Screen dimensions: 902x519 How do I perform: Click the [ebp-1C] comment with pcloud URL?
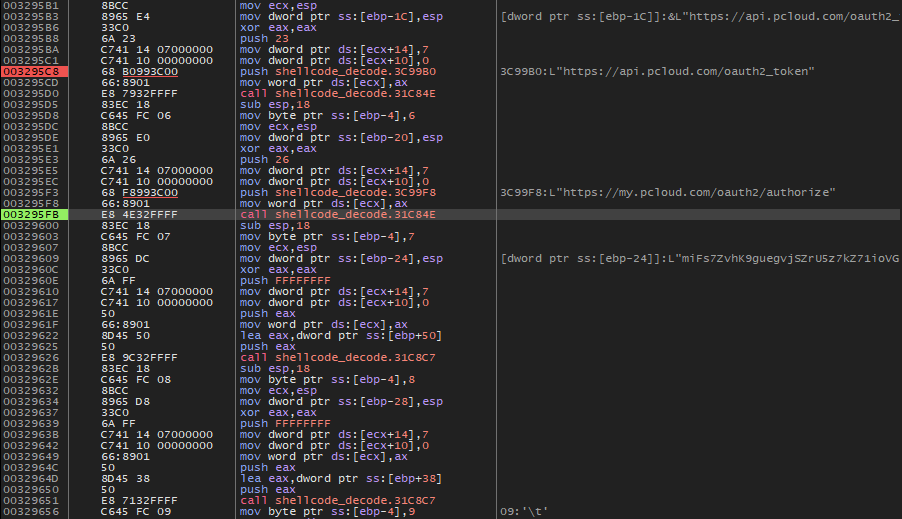pyautogui.click(x=701, y=17)
